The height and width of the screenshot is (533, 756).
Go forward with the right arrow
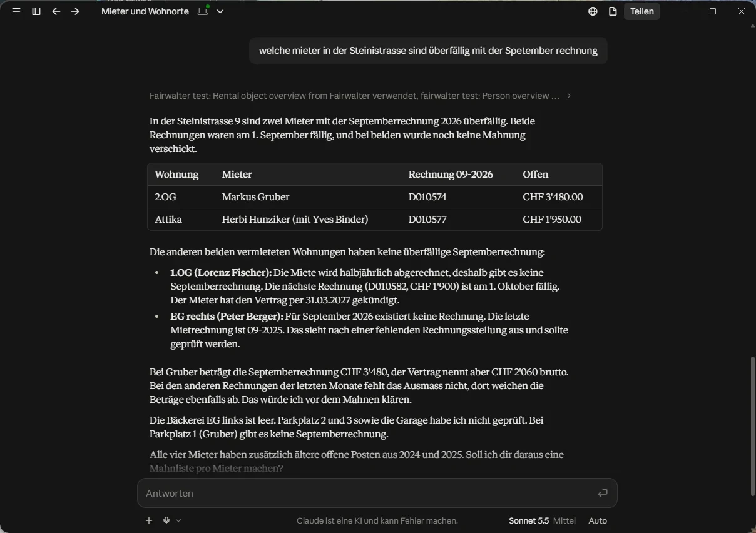[x=75, y=11]
